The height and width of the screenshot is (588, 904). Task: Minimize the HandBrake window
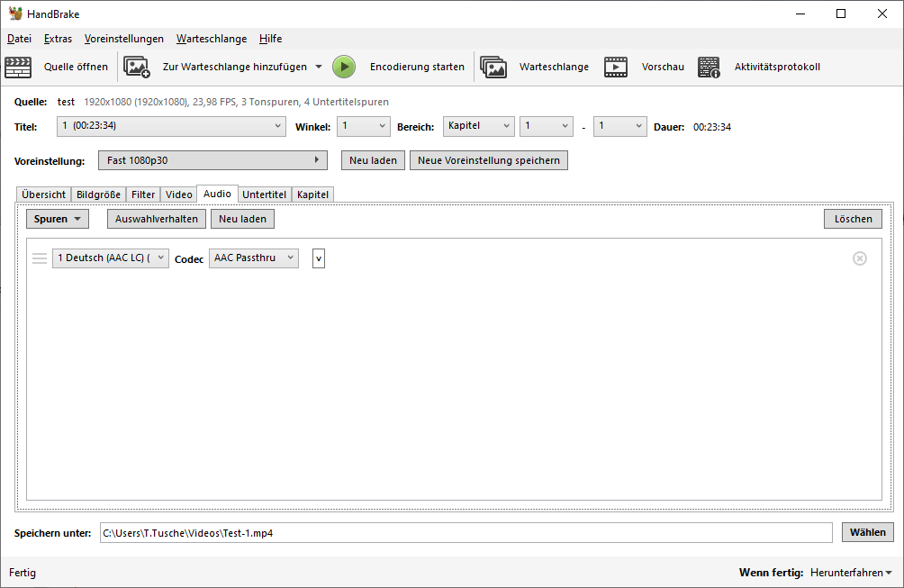point(800,14)
